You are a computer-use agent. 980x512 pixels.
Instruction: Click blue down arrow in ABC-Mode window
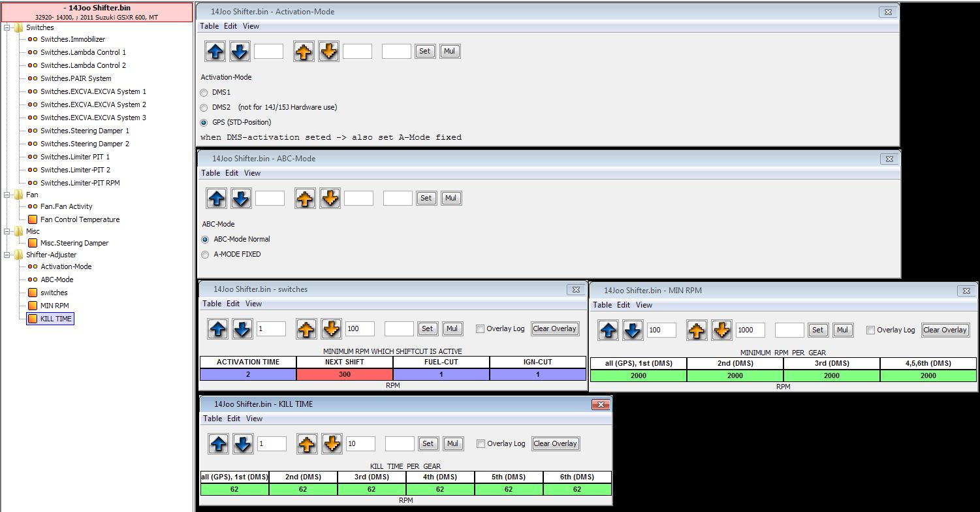coord(242,199)
